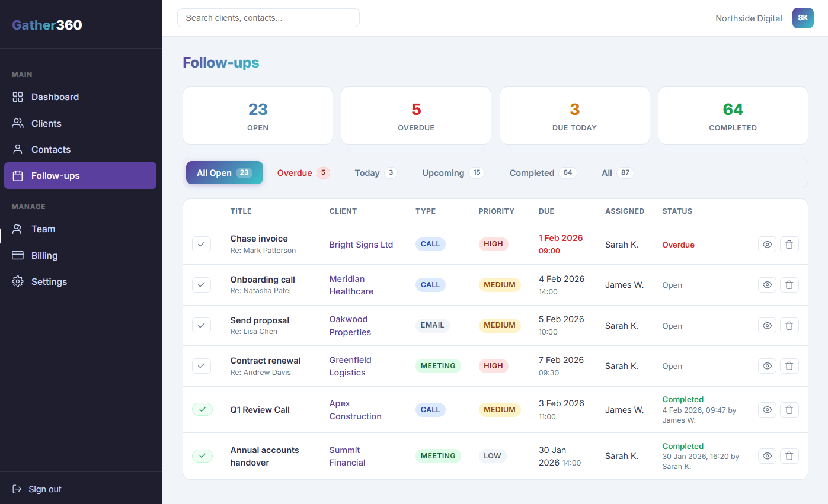Click the Follow-ups calendar icon
This screenshot has width=828, height=504.
click(x=17, y=175)
